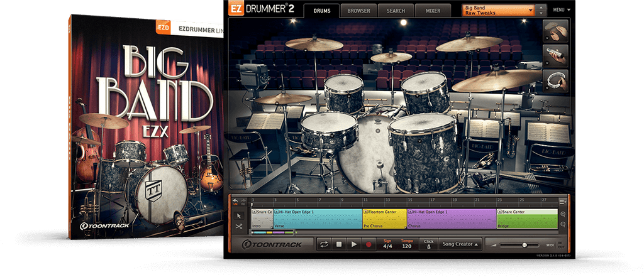Switch to the Drums tab

point(321,11)
